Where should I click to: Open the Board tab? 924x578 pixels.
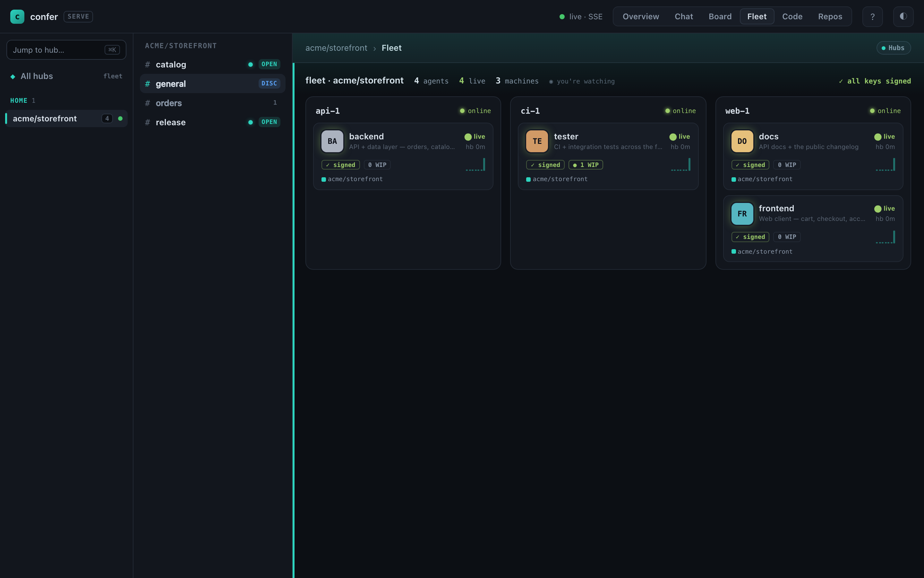(720, 16)
